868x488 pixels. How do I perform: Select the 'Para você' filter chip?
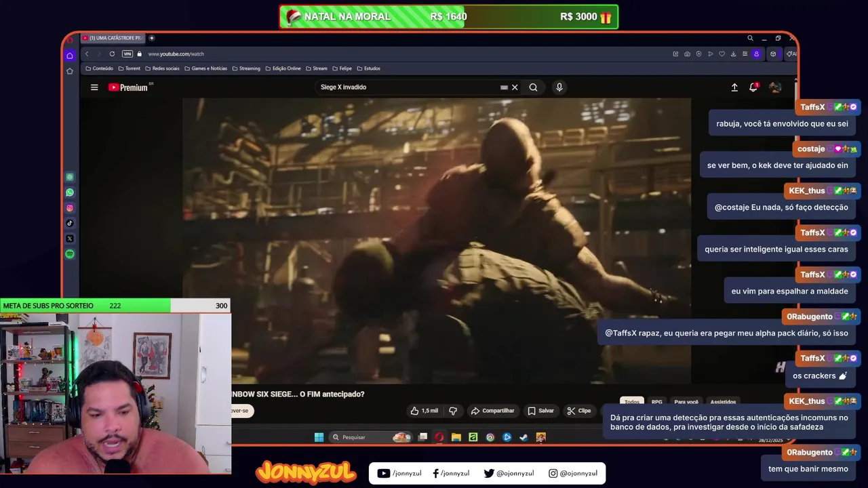[686, 402]
